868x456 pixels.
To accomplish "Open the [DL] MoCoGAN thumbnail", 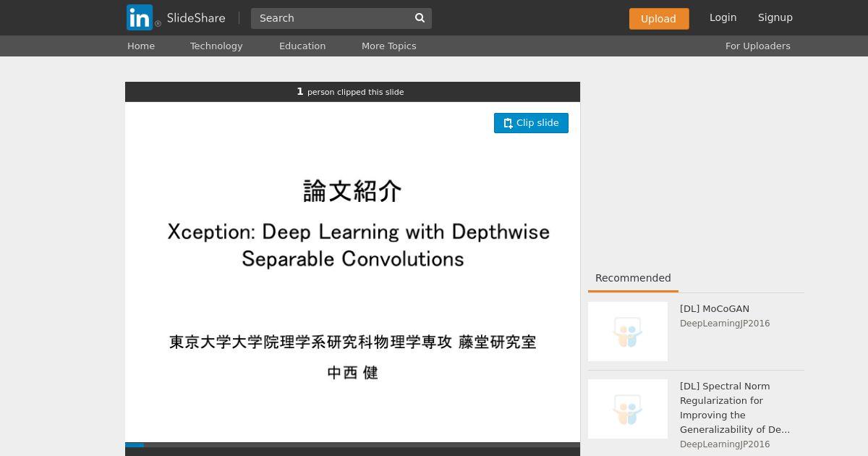I will [x=628, y=332].
